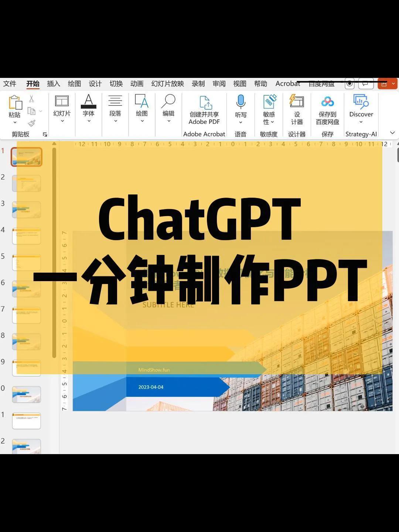
Task: Select slide 9 thumbnail
Action: coord(26,368)
